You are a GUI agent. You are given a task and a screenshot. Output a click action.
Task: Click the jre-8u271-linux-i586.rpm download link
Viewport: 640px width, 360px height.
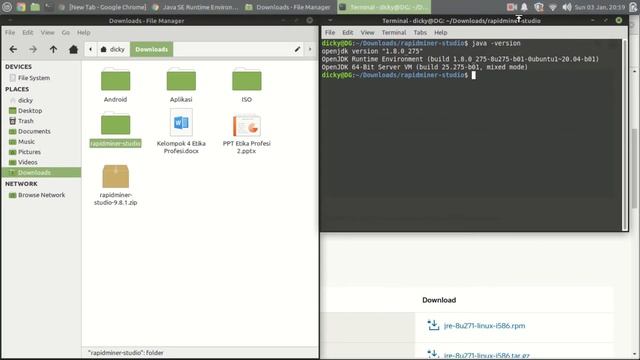484,326
